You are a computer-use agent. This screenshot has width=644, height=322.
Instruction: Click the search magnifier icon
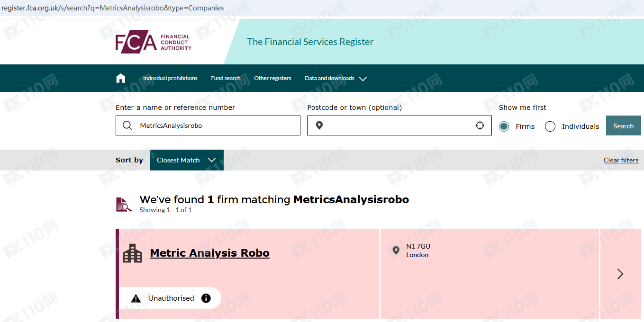tap(127, 125)
